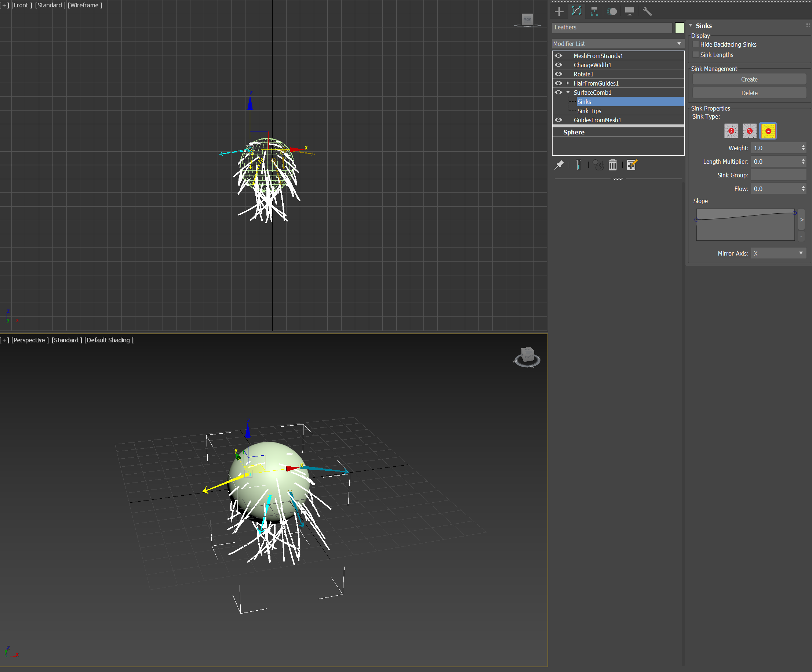
Task: Open the Motion command panel
Action: (612, 12)
